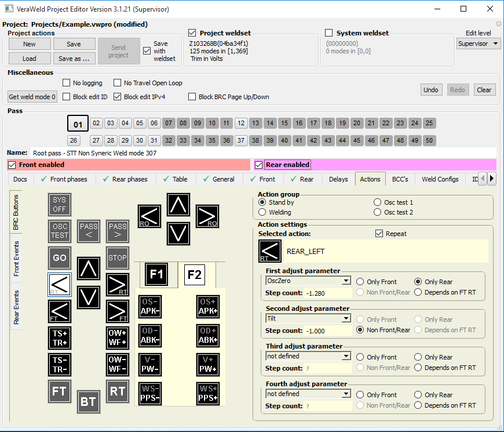Select the FT left arrow icon
This screenshot has height=432, width=504.
60,311
